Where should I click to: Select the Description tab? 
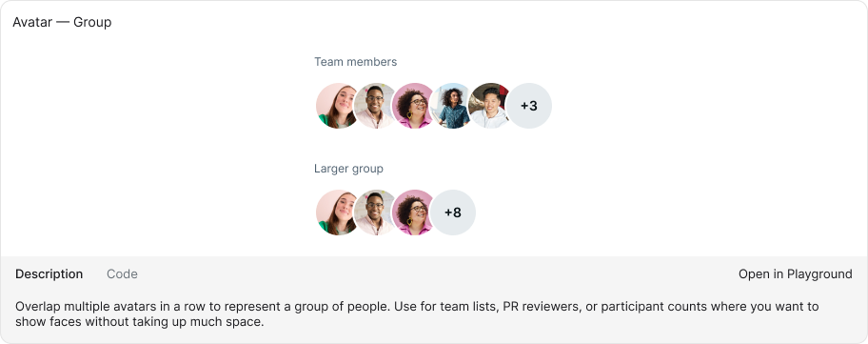(x=49, y=274)
